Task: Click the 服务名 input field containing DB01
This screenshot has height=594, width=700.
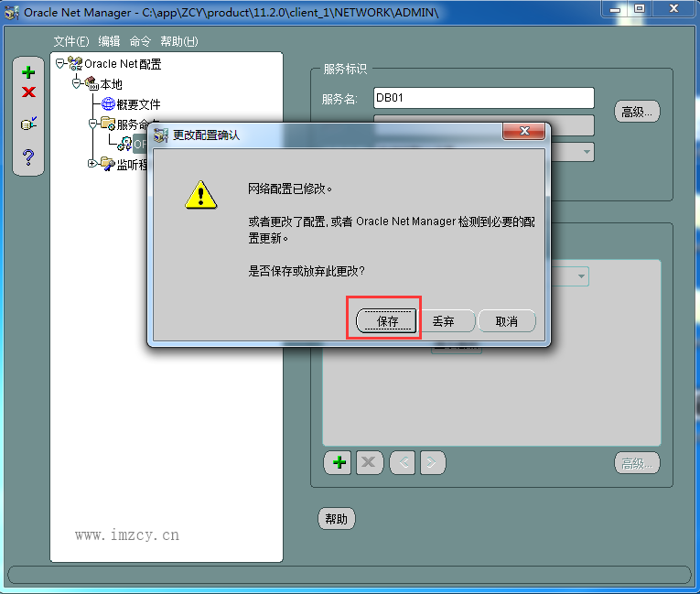Action: coord(484,98)
